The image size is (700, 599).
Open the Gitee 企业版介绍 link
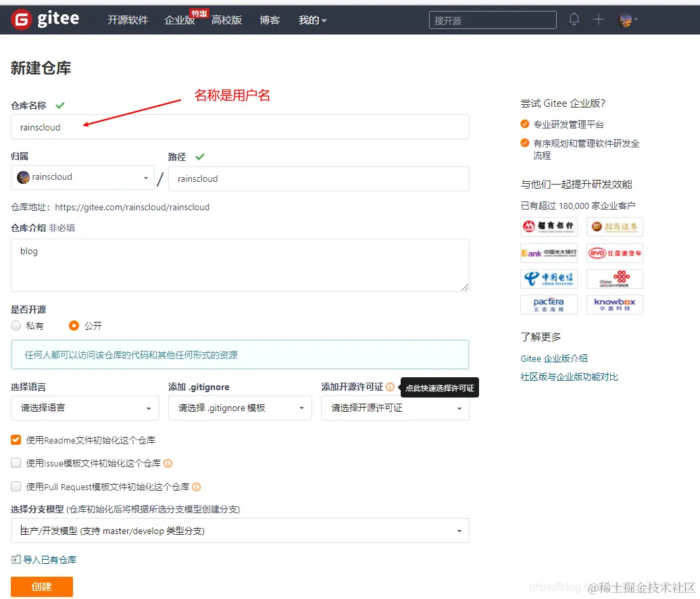pyautogui.click(x=555, y=358)
